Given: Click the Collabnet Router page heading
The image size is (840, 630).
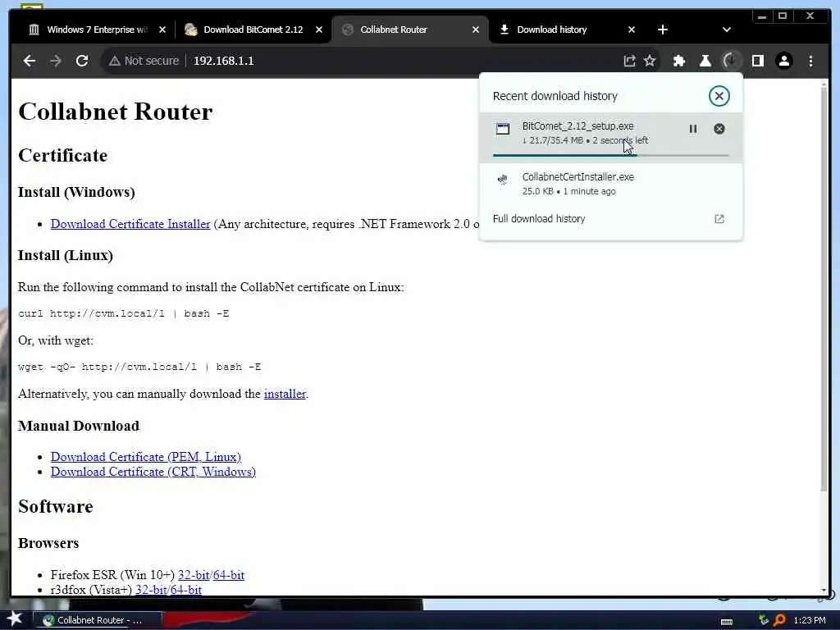Looking at the screenshot, I should pyautogui.click(x=115, y=112).
